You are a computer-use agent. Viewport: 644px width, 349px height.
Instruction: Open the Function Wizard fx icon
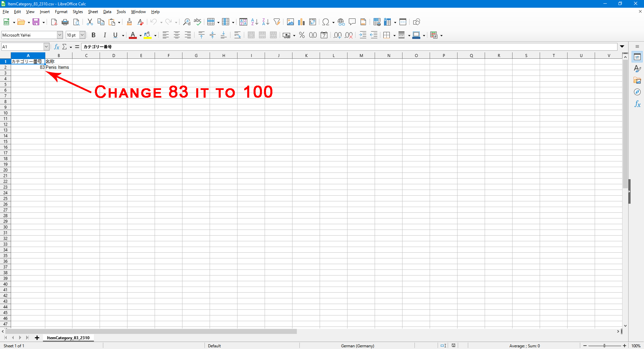[x=57, y=47]
